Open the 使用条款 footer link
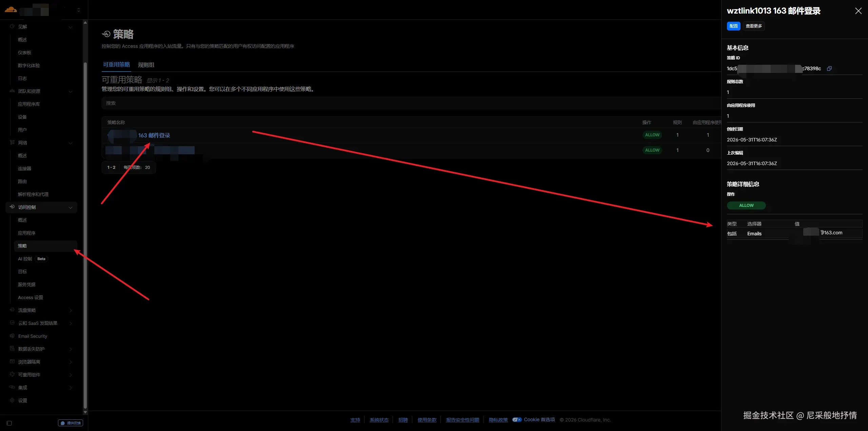This screenshot has width=868, height=431. click(x=427, y=420)
